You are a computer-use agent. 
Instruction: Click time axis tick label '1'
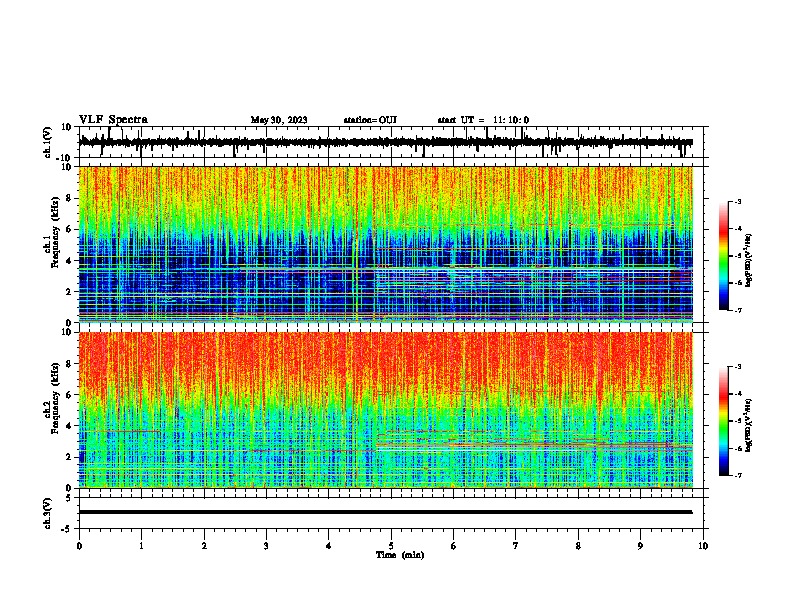(141, 545)
